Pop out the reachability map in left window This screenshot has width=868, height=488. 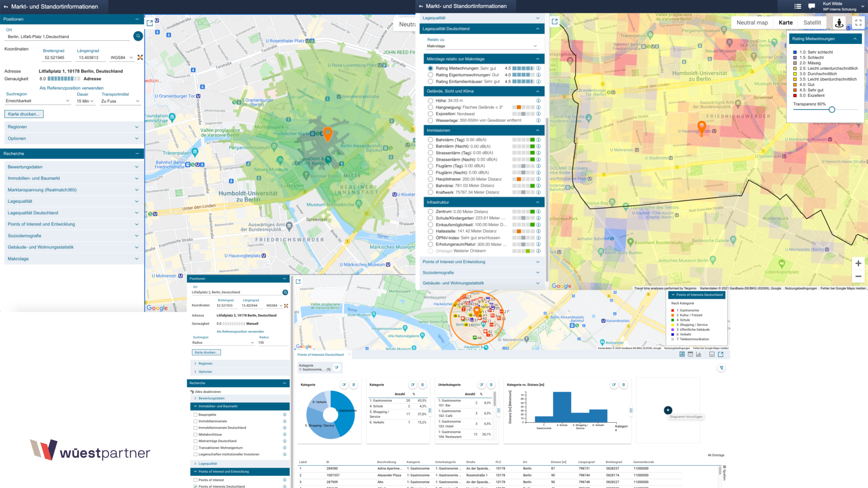(150, 23)
